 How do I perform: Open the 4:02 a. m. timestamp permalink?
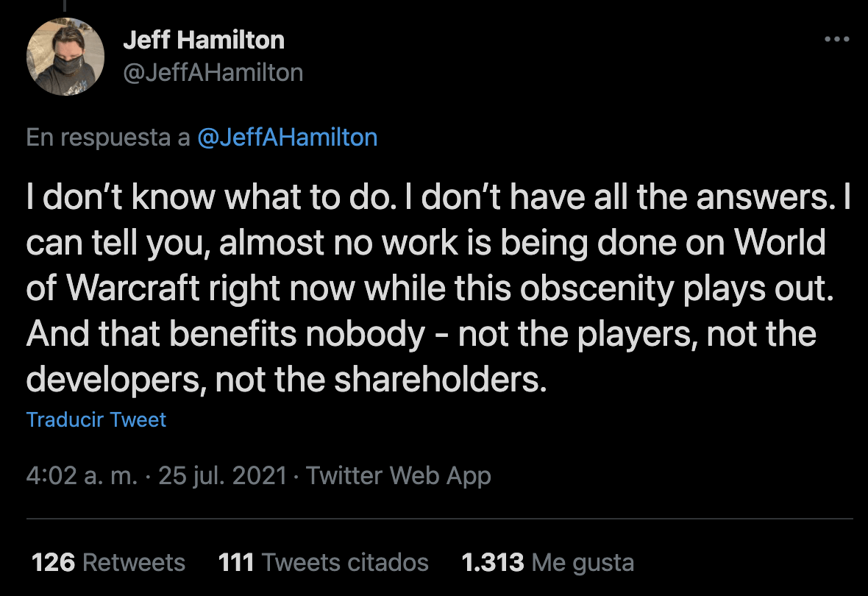coord(82,476)
